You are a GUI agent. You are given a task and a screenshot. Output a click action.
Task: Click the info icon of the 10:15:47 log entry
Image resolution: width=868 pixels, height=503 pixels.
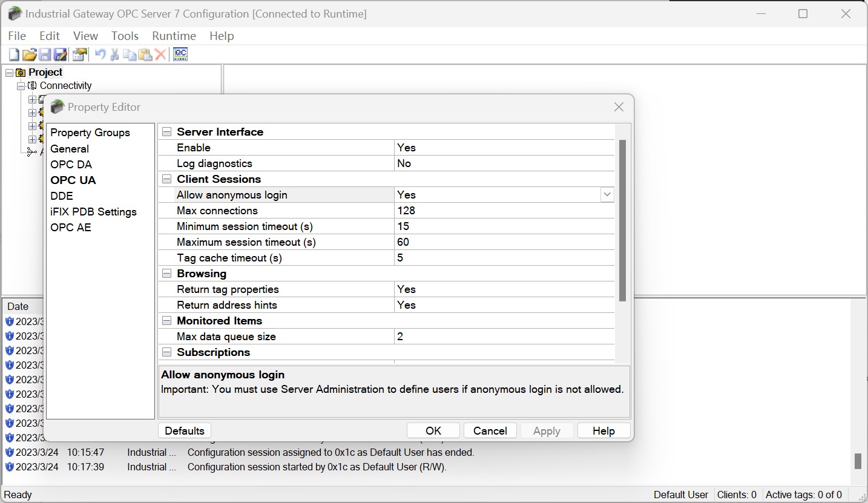tap(9, 452)
